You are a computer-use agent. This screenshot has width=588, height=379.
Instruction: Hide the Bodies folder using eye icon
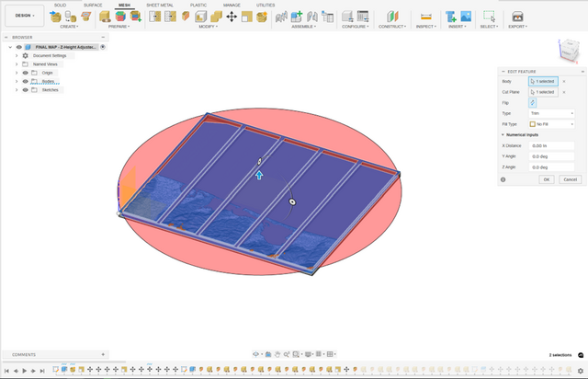point(26,81)
